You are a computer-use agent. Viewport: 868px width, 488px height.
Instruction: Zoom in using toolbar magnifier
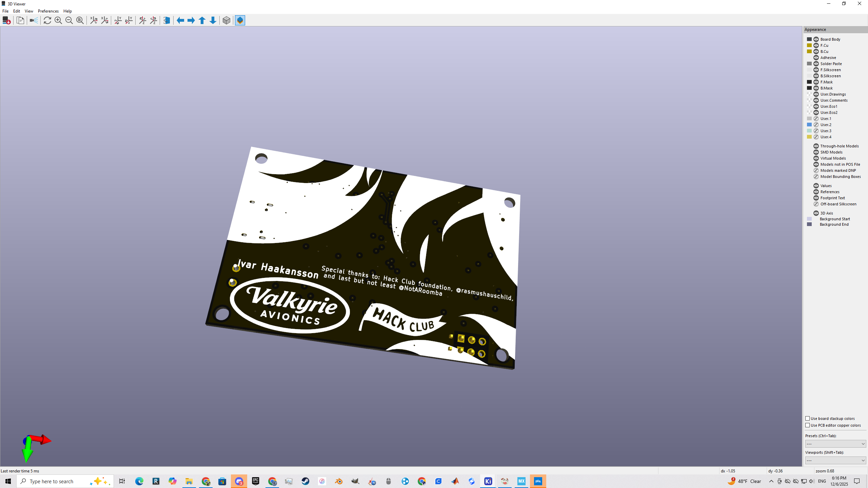click(x=58, y=21)
